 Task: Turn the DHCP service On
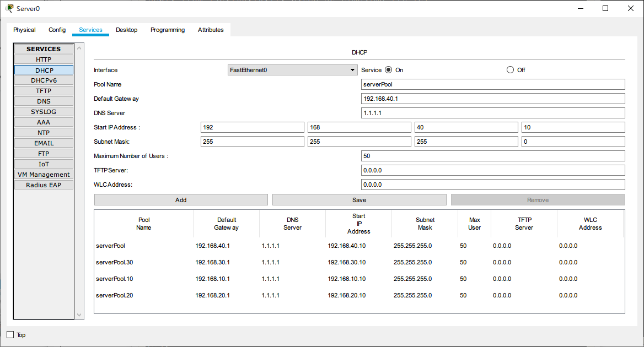(388, 70)
